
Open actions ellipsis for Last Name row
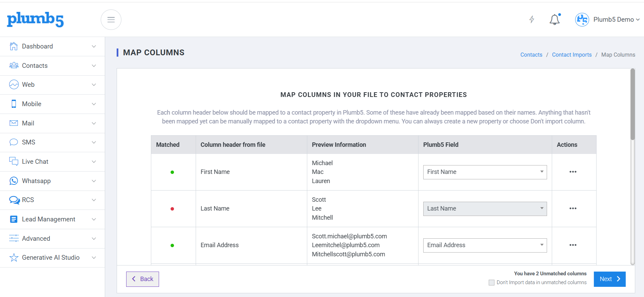573,209
